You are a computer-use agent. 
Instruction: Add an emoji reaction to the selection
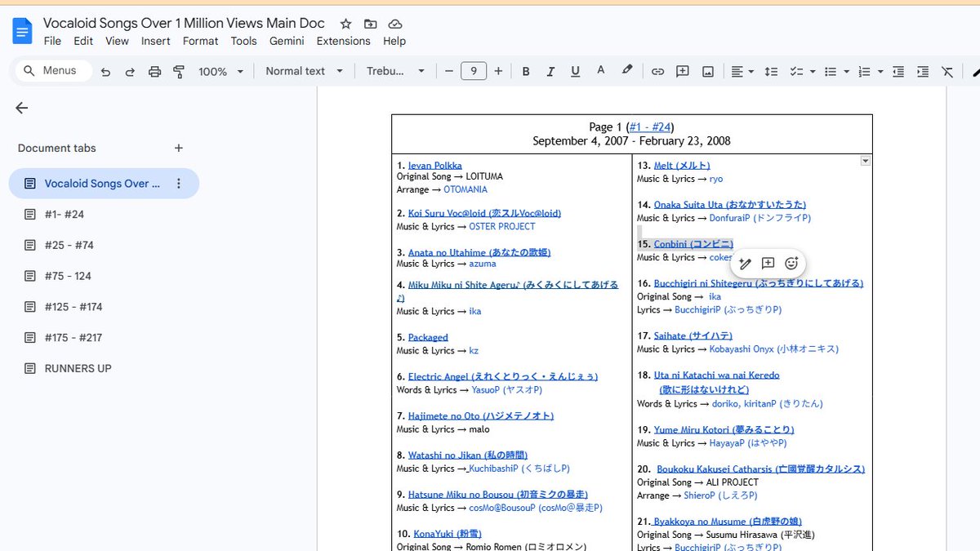(x=791, y=263)
